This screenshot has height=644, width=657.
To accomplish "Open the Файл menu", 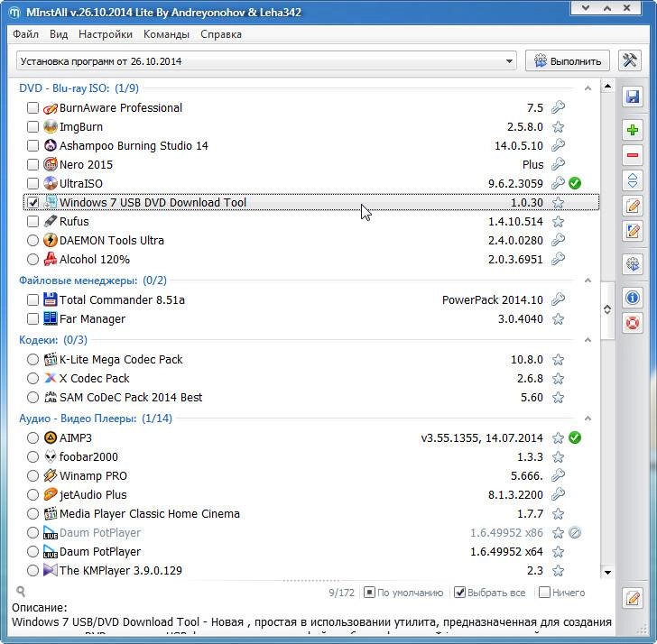I will [x=25, y=34].
